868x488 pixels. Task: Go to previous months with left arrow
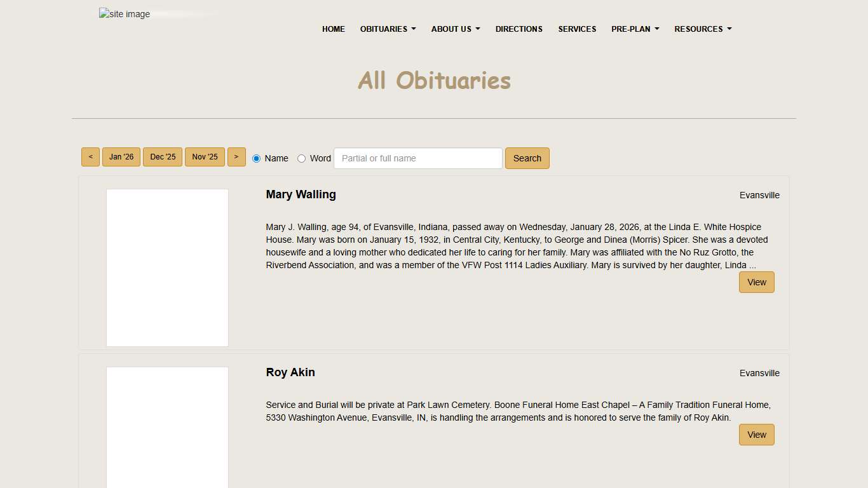pos(90,156)
